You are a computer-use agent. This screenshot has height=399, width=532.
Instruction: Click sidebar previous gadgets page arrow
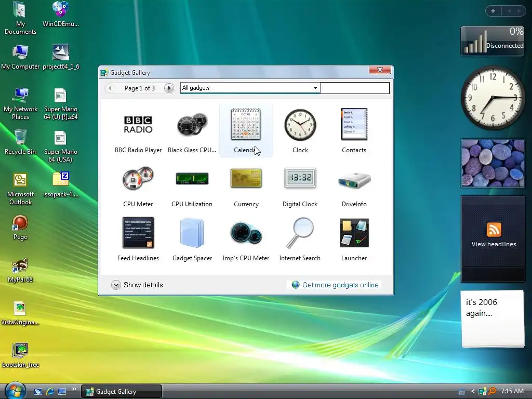[x=509, y=11]
